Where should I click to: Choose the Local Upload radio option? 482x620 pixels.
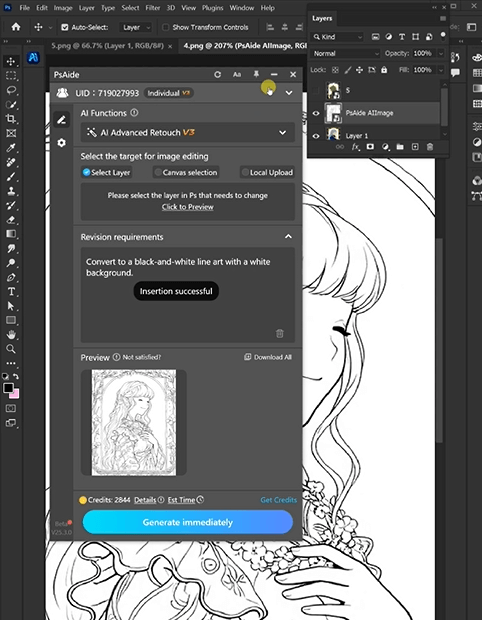point(267,172)
